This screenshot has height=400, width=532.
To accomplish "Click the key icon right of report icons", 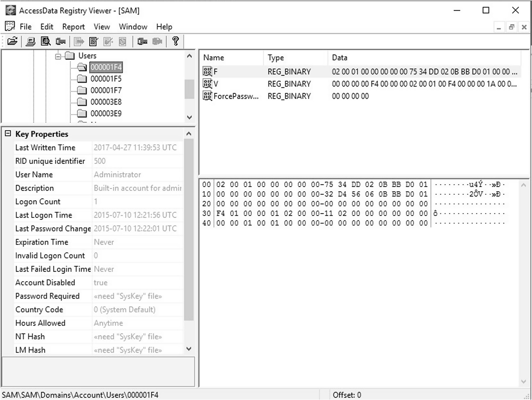I will (x=142, y=41).
